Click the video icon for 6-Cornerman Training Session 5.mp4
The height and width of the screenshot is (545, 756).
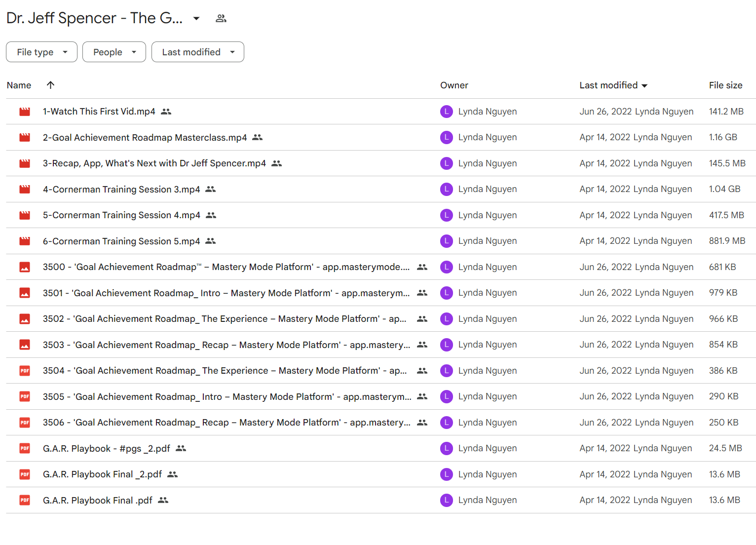(x=25, y=241)
